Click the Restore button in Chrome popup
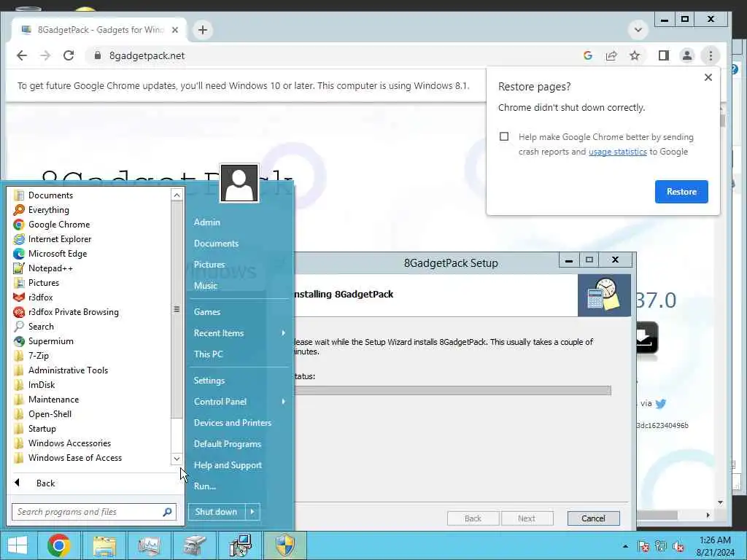 tap(681, 192)
